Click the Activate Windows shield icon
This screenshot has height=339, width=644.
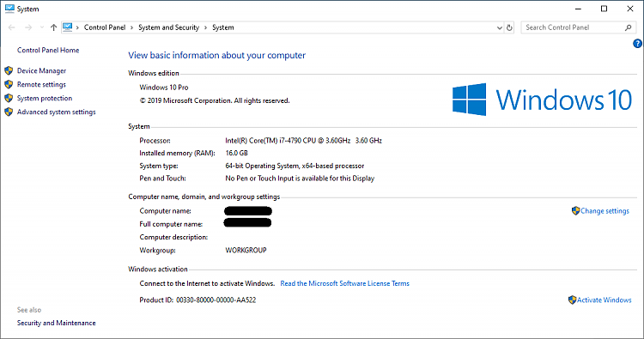(x=572, y=300)
